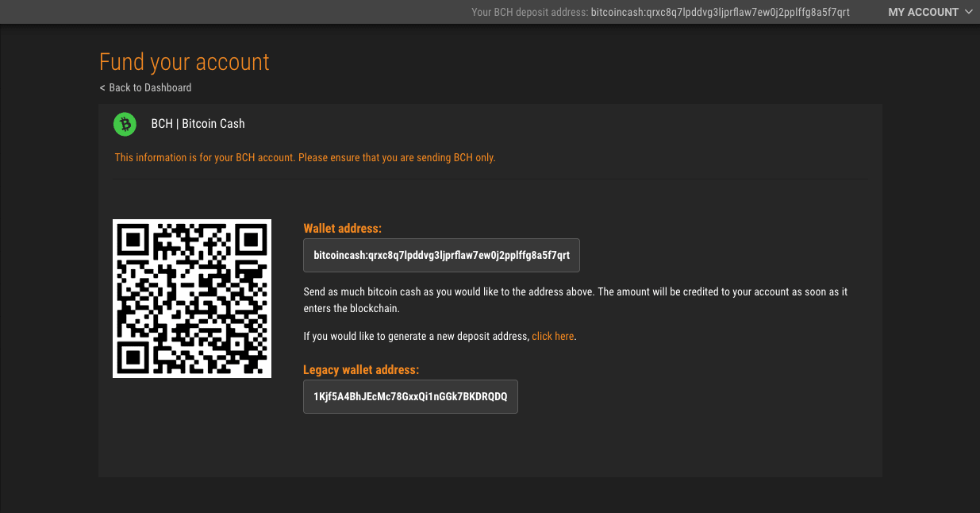
Task: Click the green Bitcoin Cash logo icon
Action: pos(125,124)
